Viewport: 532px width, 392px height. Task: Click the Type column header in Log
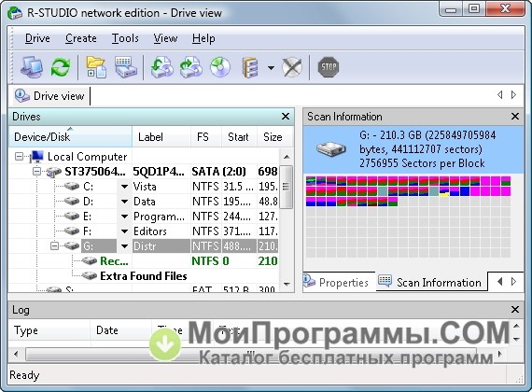coord(49,330)
